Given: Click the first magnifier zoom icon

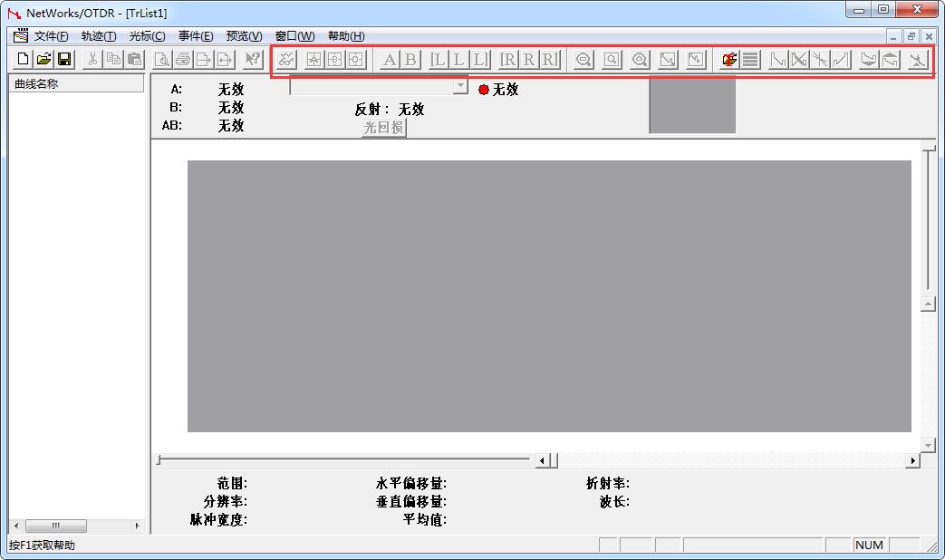Looking at the screenshot, I should click(583, 60).
